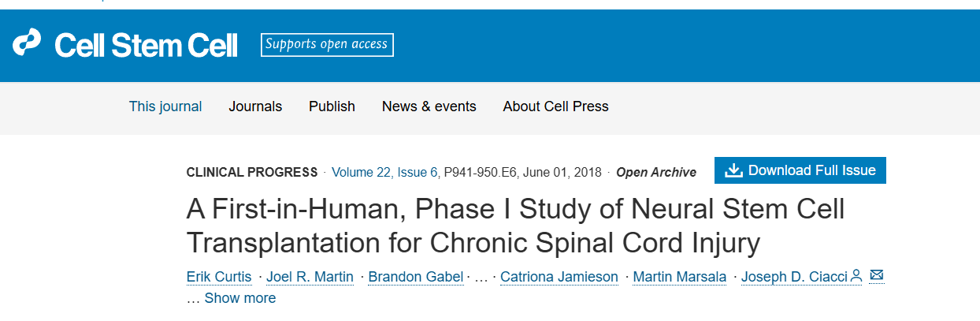Image resolution: width=980 pixels, height=321 pixels.
Task: Open the News & events menu
Action: tap(429, 106)
